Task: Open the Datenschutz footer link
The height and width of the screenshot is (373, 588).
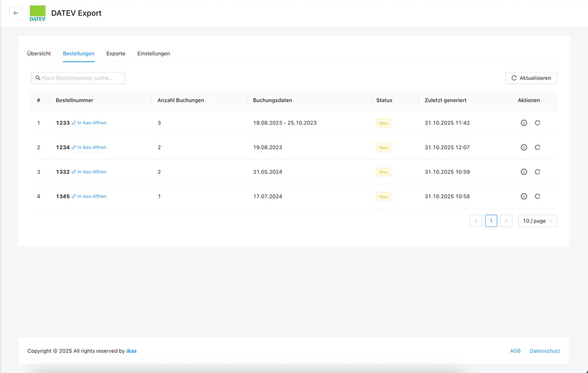Action: 544,351
